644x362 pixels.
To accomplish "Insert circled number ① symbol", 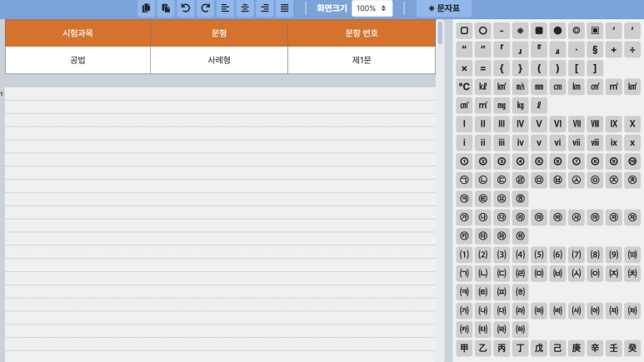I will point(464,161).
